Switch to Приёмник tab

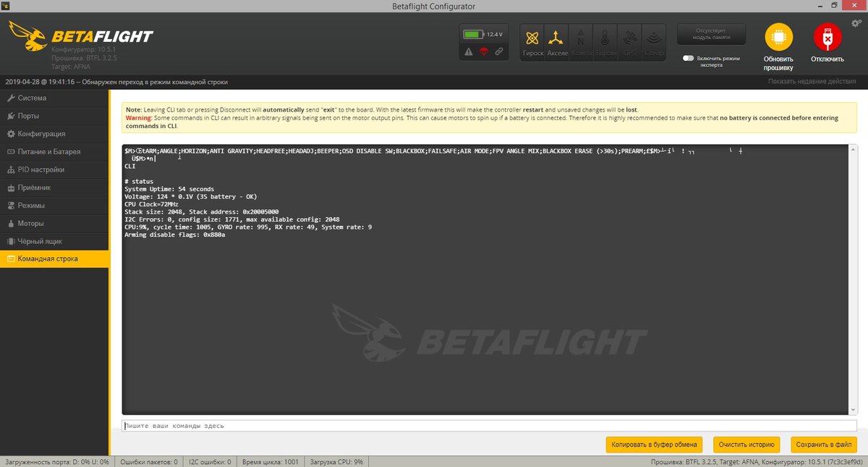pyautogui.click(x=54, y=188)
